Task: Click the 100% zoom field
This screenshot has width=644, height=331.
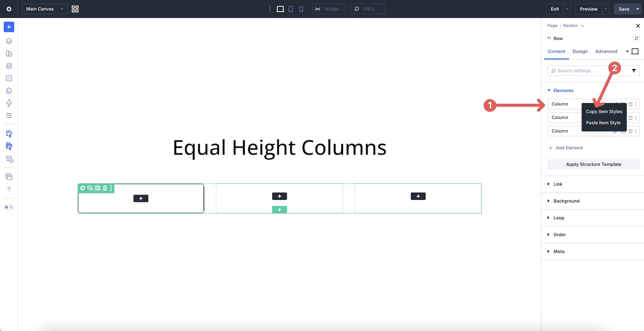Action: point(368,9)
